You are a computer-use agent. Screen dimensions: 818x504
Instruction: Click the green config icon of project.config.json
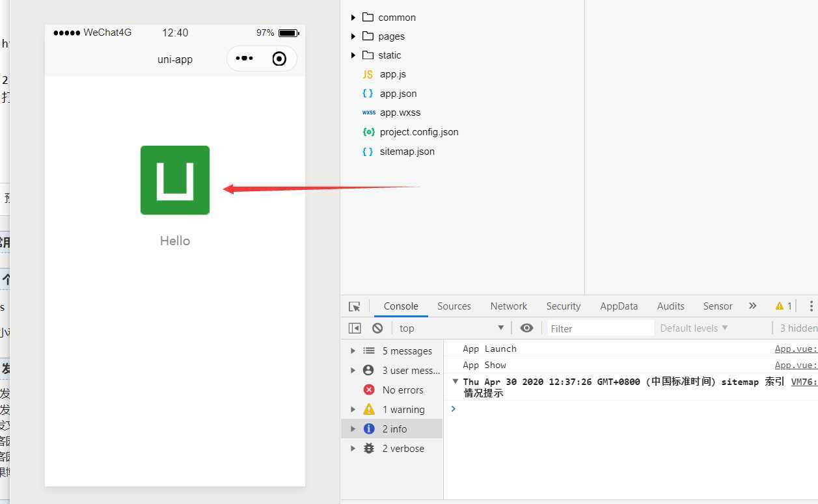pyautogui.click(x=368, y=132)
